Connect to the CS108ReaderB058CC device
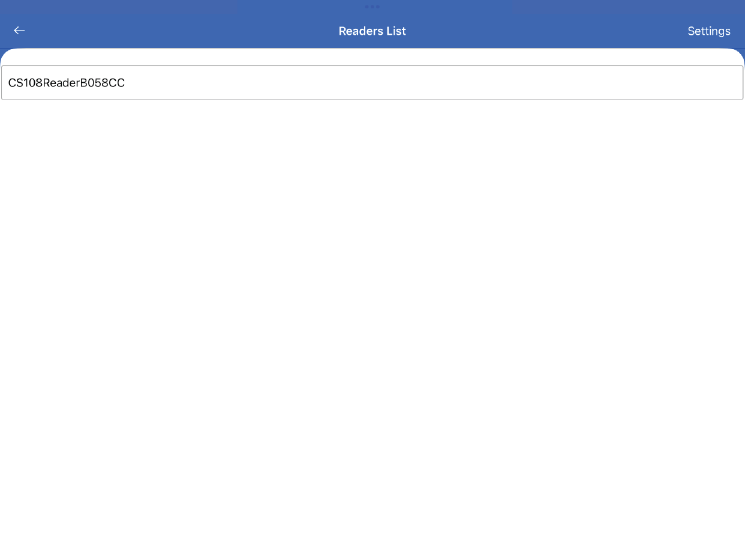Viewport: 745px width, 560px height. [372, 83]
